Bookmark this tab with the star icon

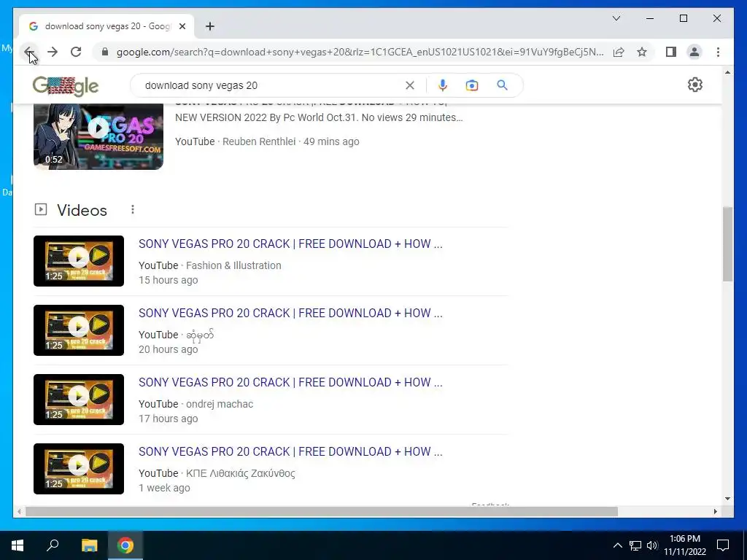642,52
